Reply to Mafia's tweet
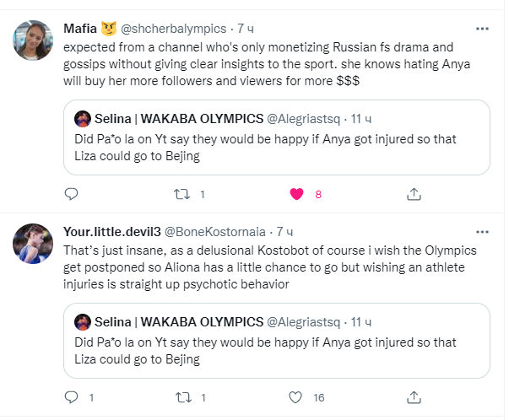The image size is (509, 420). (x=72, y=195)
